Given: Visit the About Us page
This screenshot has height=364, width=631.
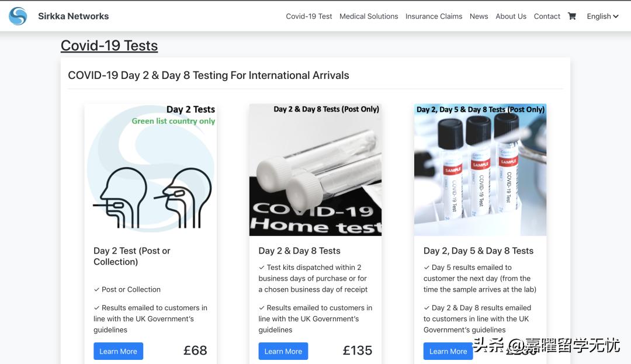Looking at the screenshot, I should [511, 16].
